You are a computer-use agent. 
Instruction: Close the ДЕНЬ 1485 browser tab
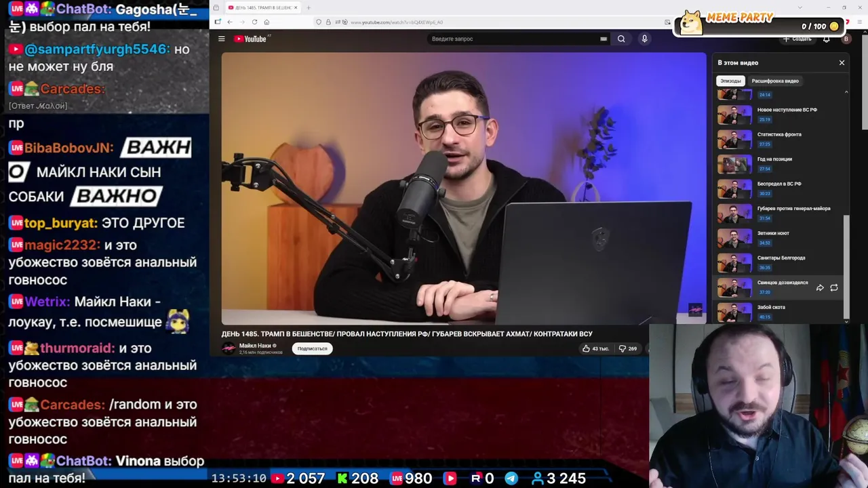tap(296, 7)
